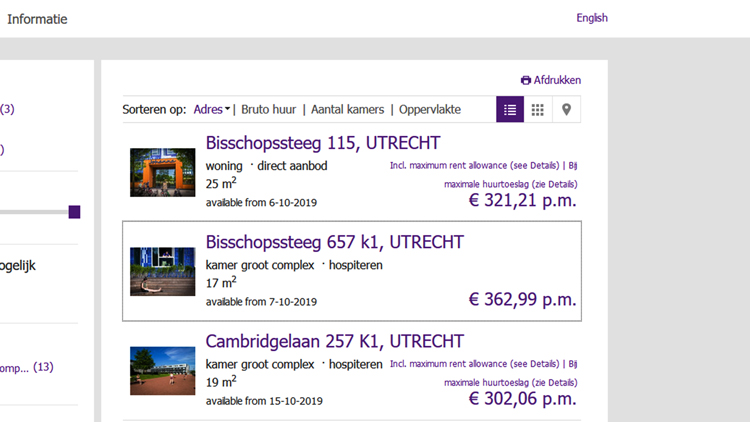Open the Adres sort dropdown arrow
Screen dimensions: 750x422
[228, 110]
